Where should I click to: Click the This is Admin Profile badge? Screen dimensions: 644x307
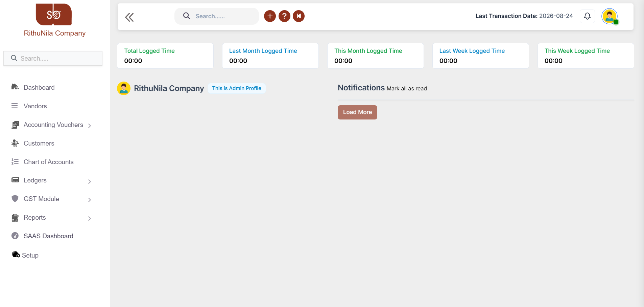tap(237, 88)
